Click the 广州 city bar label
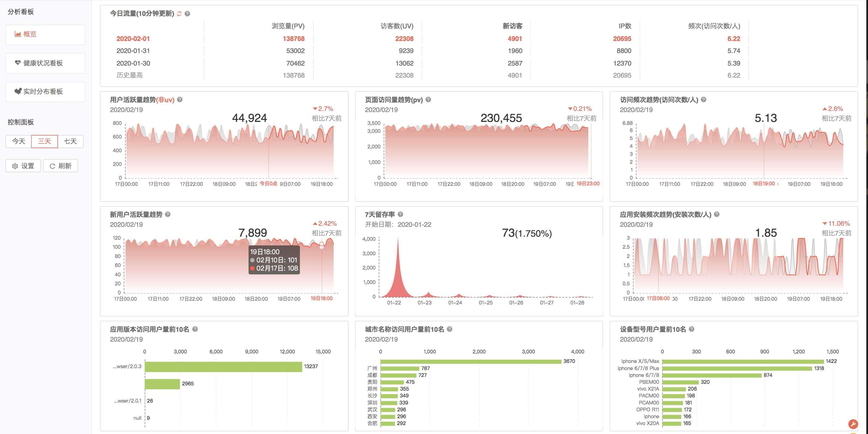 tap(372, 368)
